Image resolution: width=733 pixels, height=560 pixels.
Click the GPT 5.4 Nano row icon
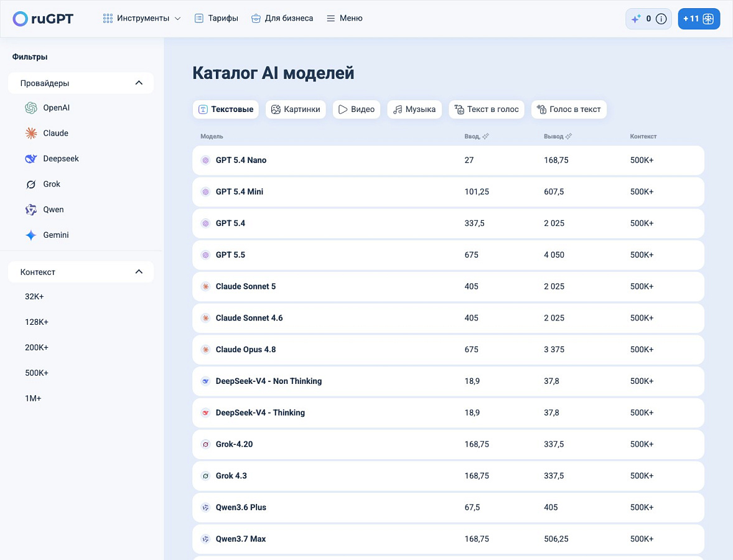(205, 161)
